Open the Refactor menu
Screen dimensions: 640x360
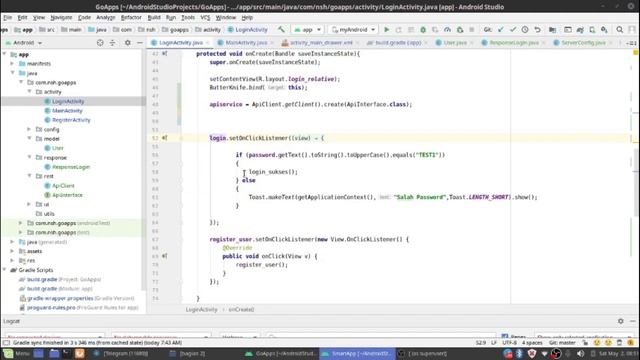131,18
